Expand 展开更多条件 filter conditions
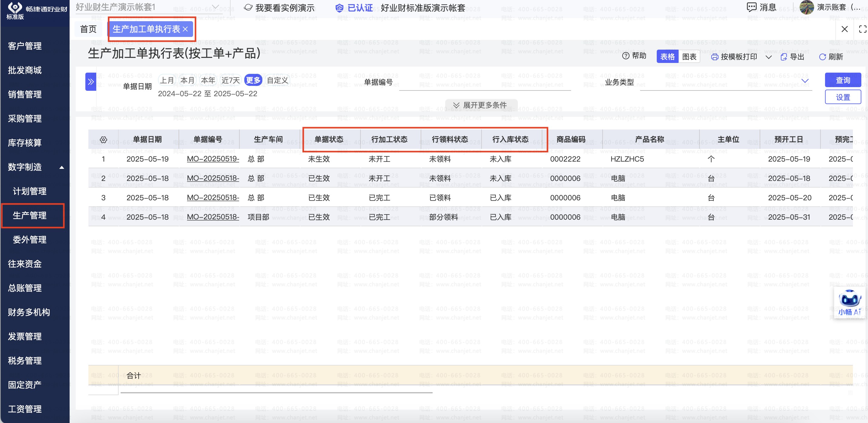 481,105
